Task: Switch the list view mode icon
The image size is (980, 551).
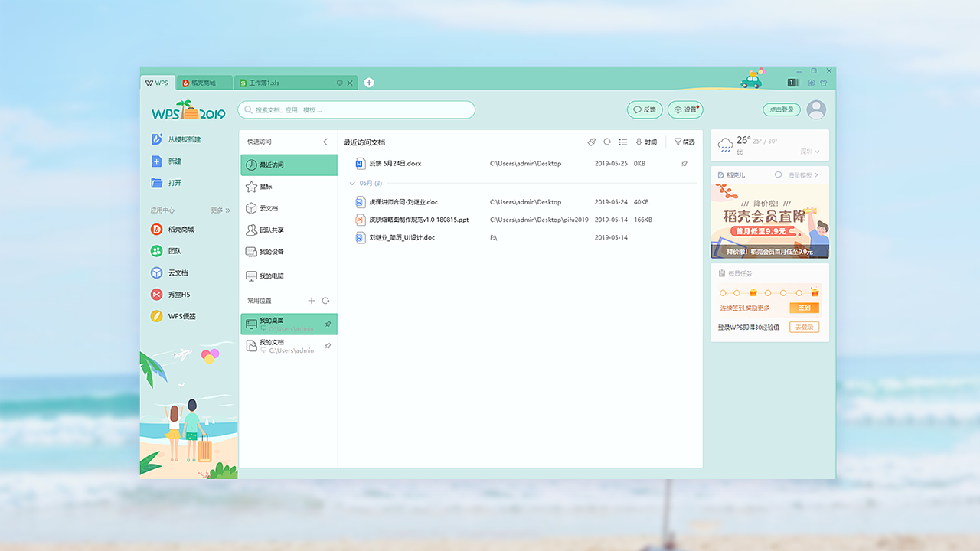Action: tap(623, 142)
